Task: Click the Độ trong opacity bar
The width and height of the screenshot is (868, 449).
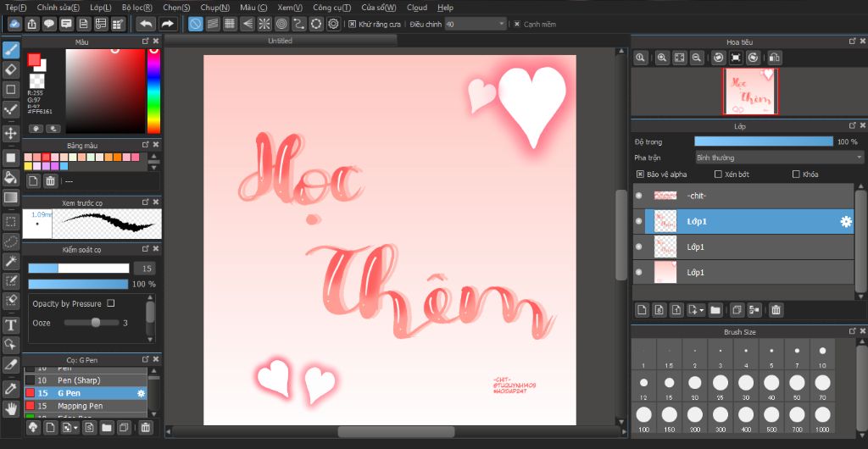Action: pyautogui.click(x=764, y=141)
